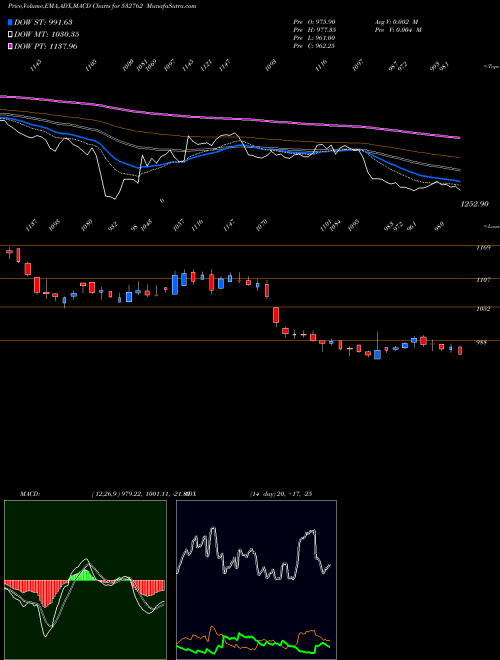The width and height of the screenshot is (500, 660).
Task: Select the 'DOW ST: 991.63' legend text
Action: click(43, 22)
